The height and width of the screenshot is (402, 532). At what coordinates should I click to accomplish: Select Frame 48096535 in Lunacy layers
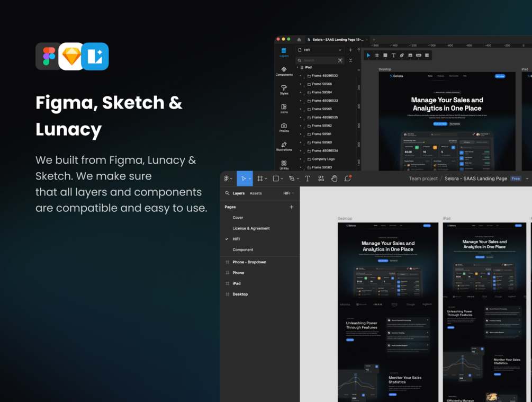(x=324, y=118)
